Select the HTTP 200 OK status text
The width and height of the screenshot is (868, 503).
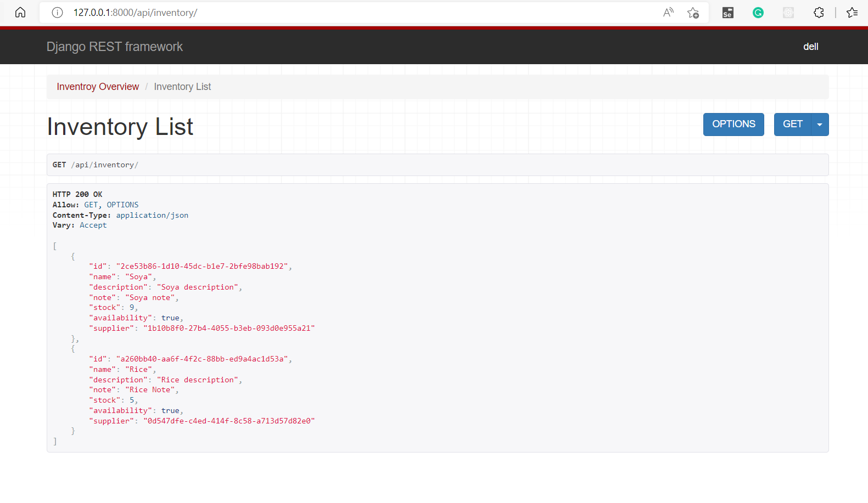tap(77, 194)
